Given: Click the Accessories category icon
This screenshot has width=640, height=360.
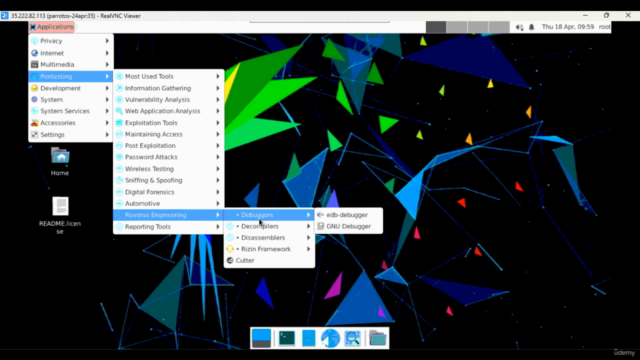Looking at the screenshot, I should click(35, 123).
